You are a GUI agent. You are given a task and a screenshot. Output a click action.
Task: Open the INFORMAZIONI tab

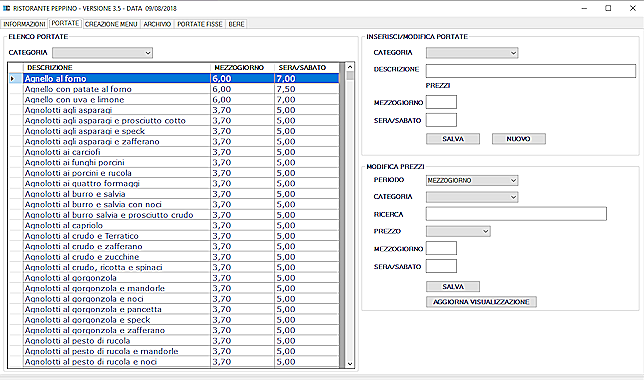point(24,24)
